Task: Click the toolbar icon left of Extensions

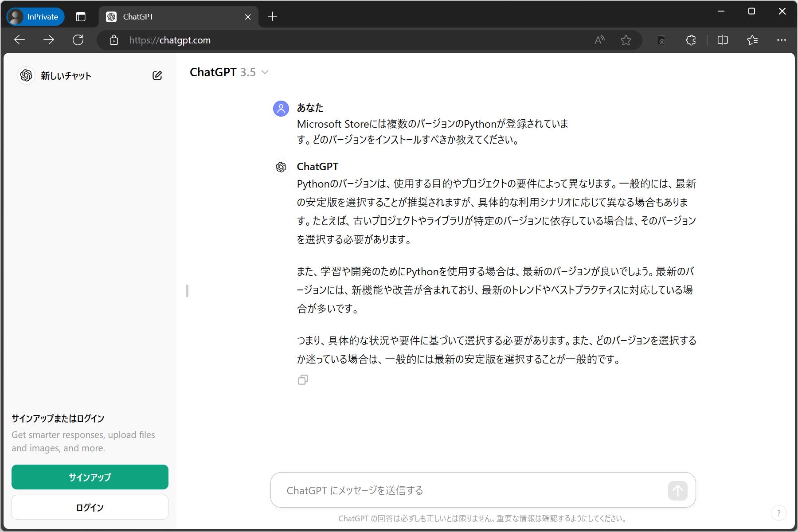Action: pos(661,40)
